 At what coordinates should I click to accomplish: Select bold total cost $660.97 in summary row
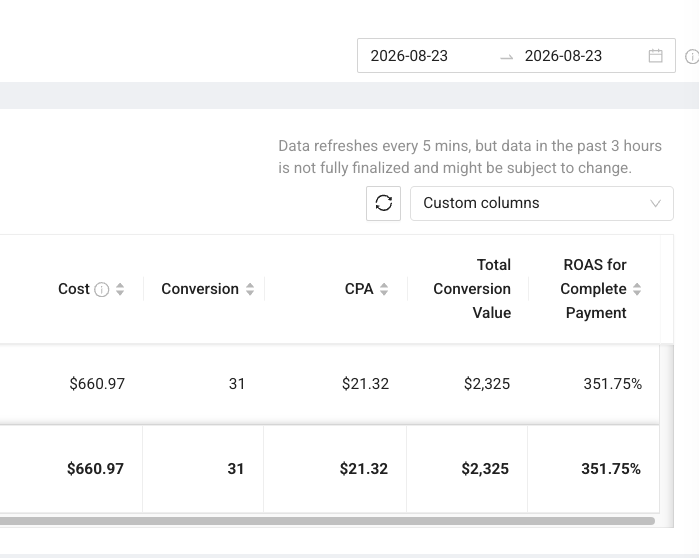[95, 469]
